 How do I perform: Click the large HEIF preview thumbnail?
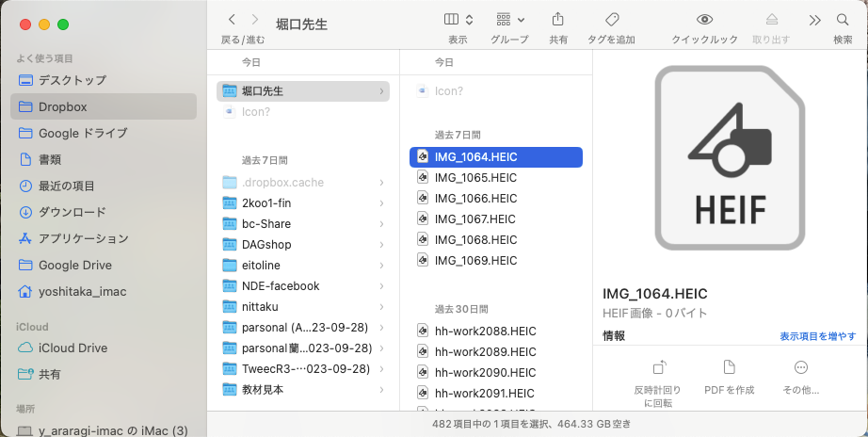(731, 158)
